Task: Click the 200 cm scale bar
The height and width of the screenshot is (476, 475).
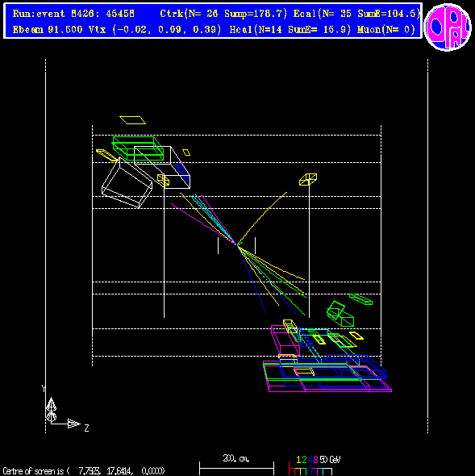Action: coord(236,466)
